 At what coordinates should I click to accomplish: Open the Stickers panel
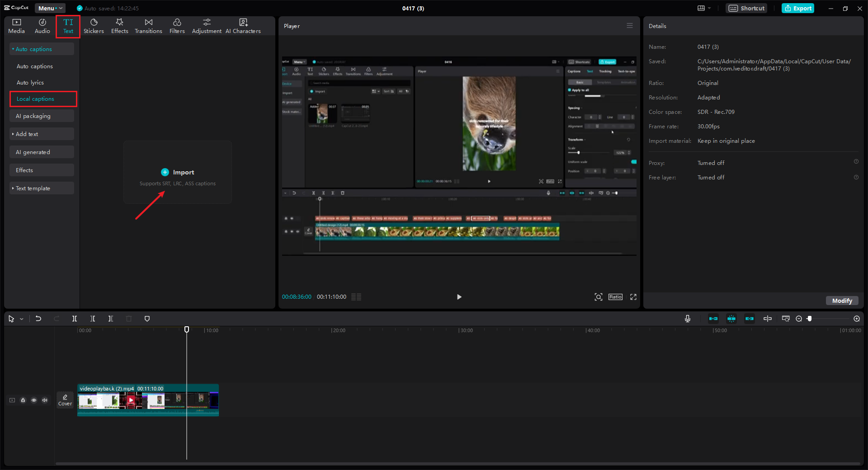point(94,26)
